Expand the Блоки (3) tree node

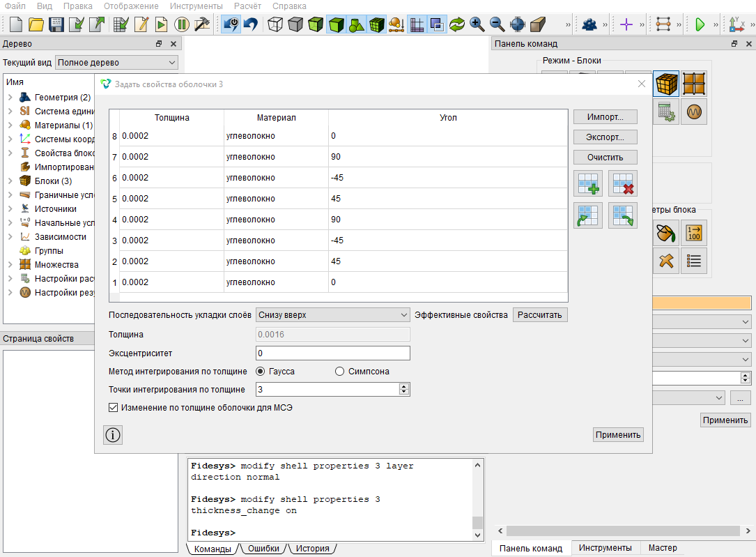coord(10,181)
